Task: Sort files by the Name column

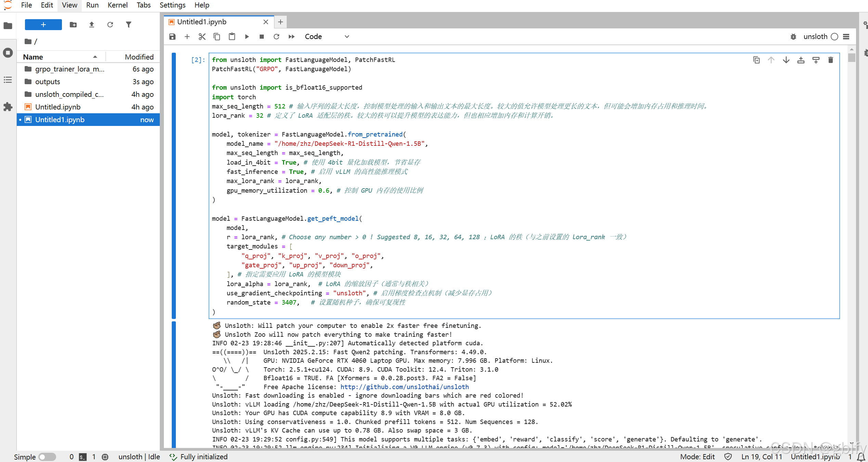Action: (x=33, y=57)
